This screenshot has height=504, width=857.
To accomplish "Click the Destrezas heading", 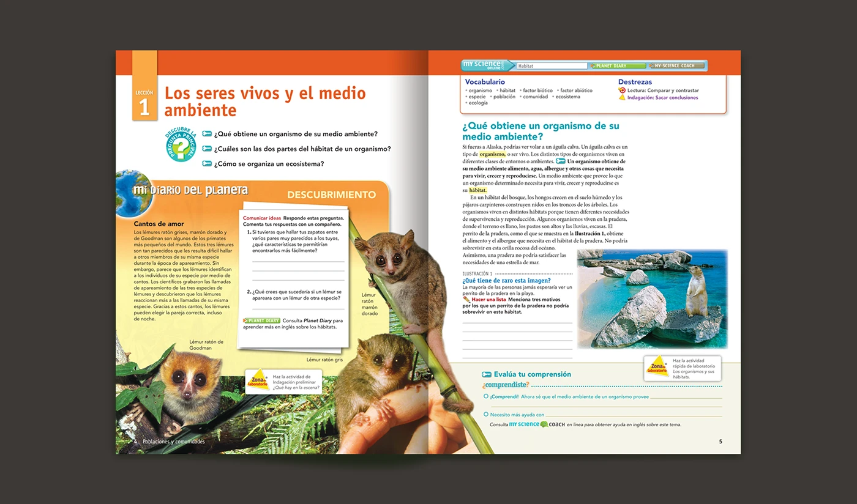I will (x=635, y=82).
